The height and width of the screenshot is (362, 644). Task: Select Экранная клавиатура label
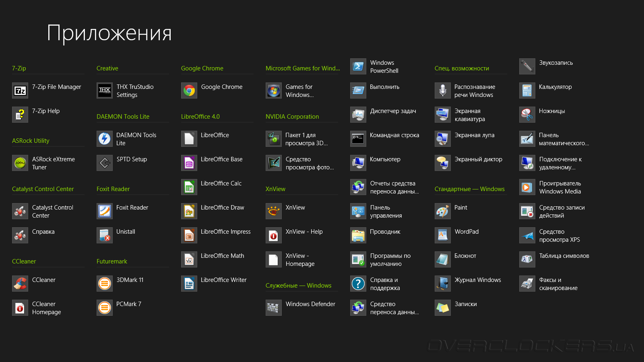[x=470, y=115]
